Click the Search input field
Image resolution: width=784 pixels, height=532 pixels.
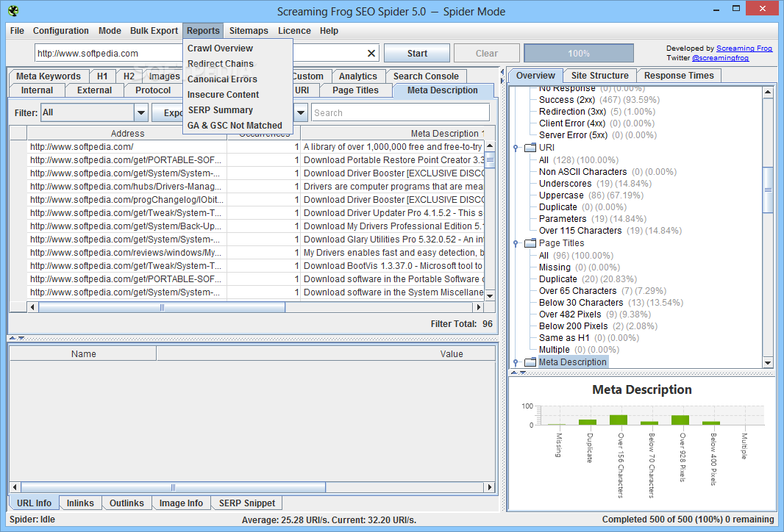[x=400, y=113]
